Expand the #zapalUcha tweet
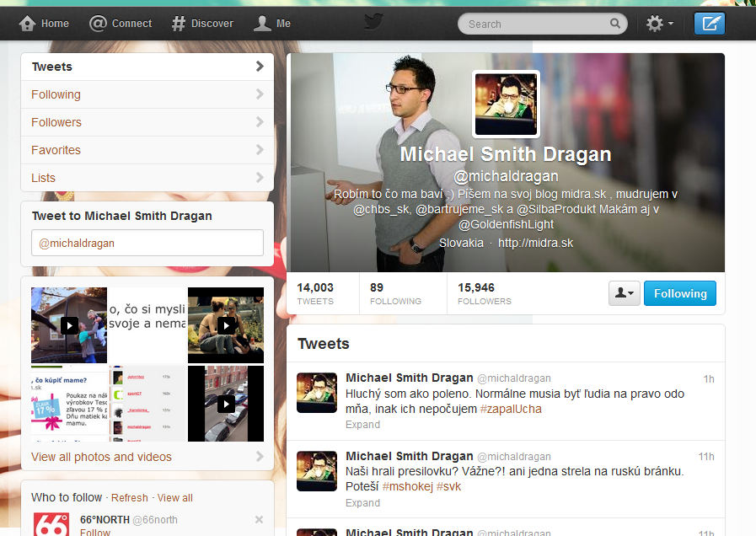The image size is (756, 536). point(362,425)
